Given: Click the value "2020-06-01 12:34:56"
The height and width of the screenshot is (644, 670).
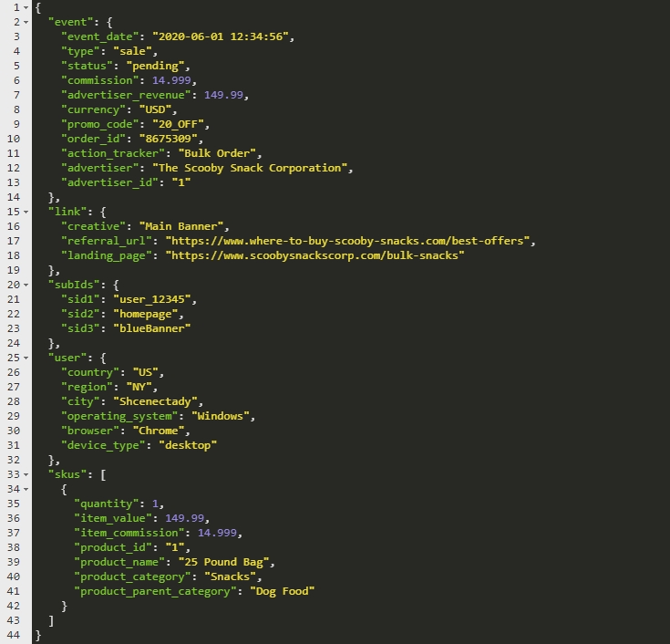Looking at the screenshot, I should pos(221,36).
